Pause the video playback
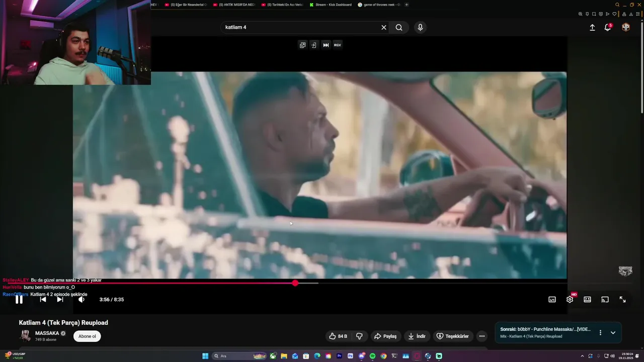 [x=19, y=300]
